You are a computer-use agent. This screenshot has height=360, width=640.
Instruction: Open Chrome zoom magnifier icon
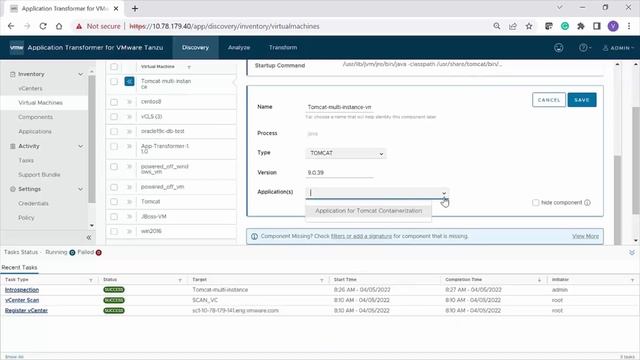tap(497, 26)
